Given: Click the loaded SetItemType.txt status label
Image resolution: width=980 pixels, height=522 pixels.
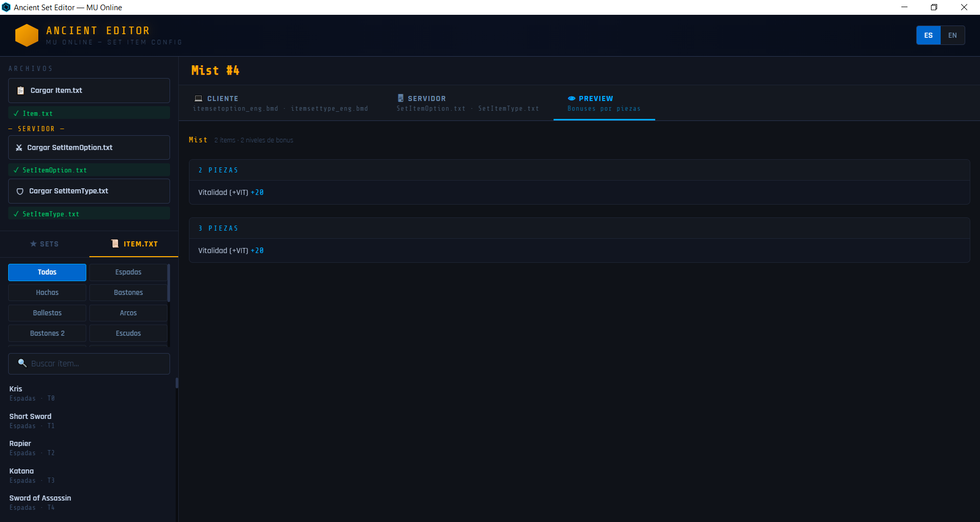Looking at the screenshot, I should click(x=89, y=214).
